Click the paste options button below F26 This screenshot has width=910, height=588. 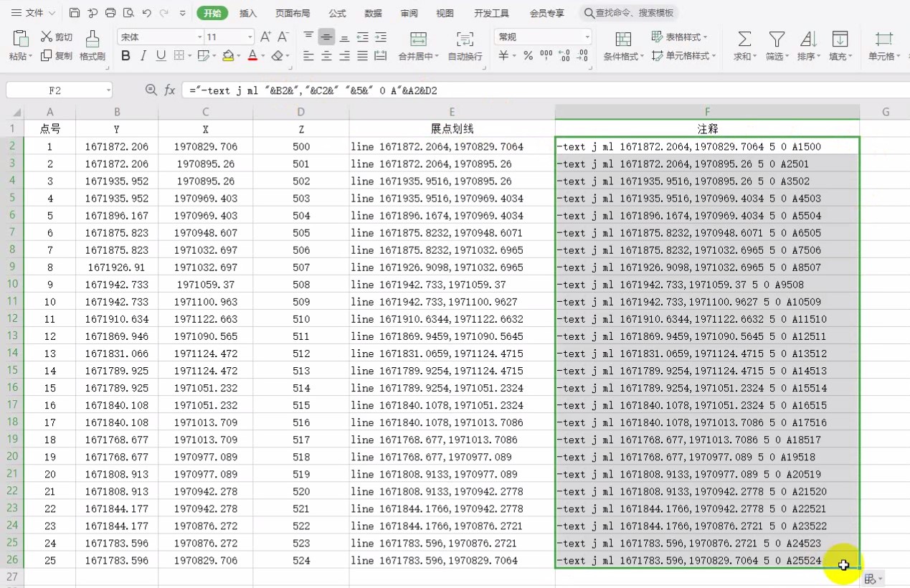click(x=873, y=579)
